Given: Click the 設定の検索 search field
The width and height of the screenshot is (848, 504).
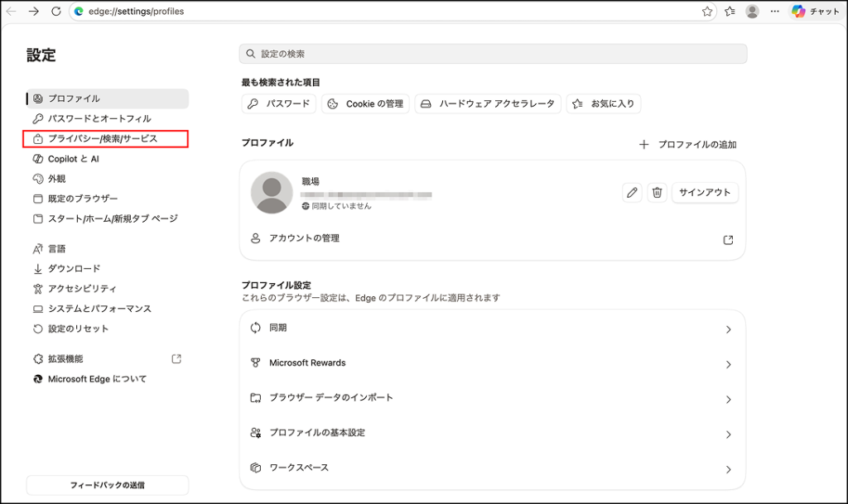Looking at the screenshot, I should point(494,54).
